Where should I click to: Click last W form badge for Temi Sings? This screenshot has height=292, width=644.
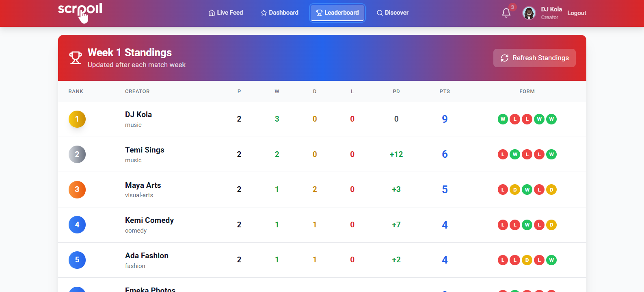[x=551, y=155]
